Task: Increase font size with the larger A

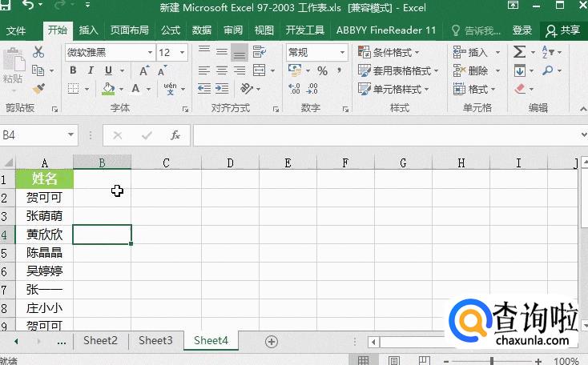Action: click(144, 70)
